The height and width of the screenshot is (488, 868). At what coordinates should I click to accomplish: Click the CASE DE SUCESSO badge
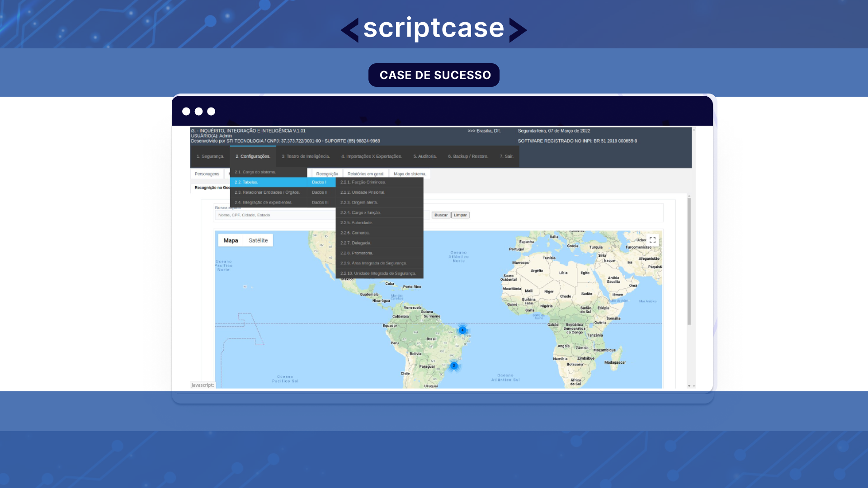434,75
